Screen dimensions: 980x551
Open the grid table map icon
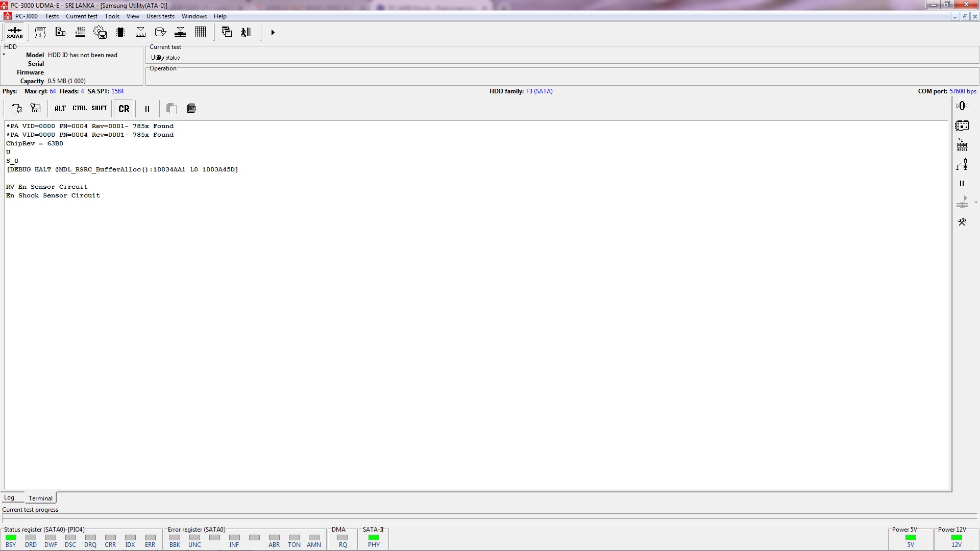(201, 32)
